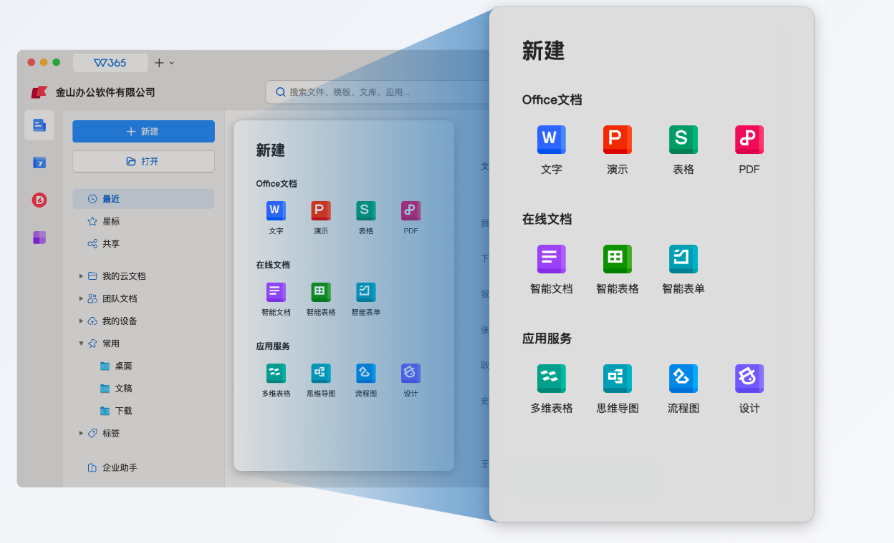Open 智能表格 in the enlarged panel
This screenshot has height=543, width=894.
click(x=617, y=259)
